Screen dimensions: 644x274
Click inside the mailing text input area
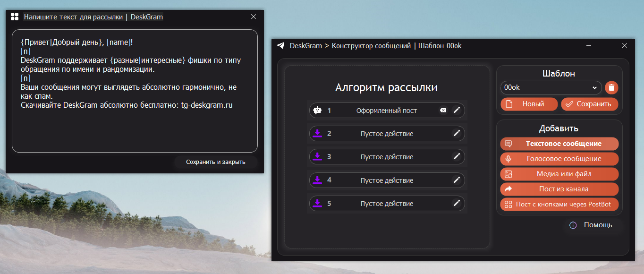point(135,128)
